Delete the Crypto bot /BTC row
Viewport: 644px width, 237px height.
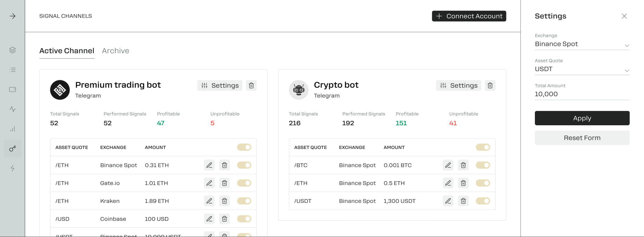(x=463, y=165)
